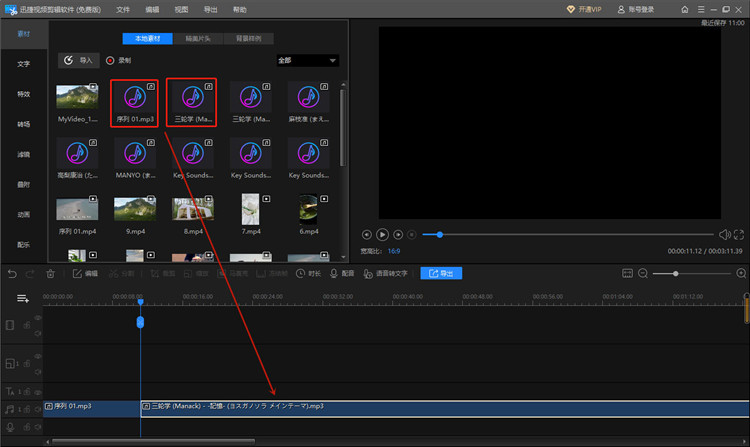Open the 配乐 music sidebar section
This screenshot has height=447, width=750.
point(24,244)
